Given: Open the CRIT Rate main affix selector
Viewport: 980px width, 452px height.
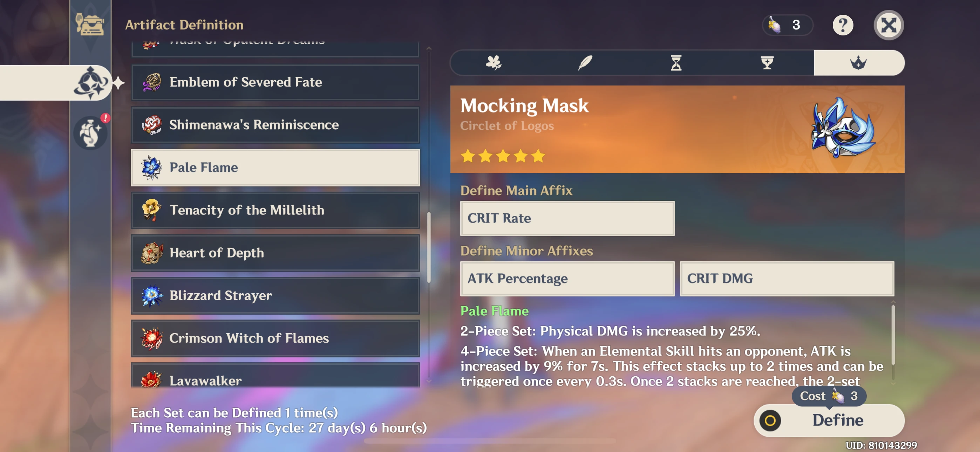Looking at the screenshot, I should (x=567, y=218).
